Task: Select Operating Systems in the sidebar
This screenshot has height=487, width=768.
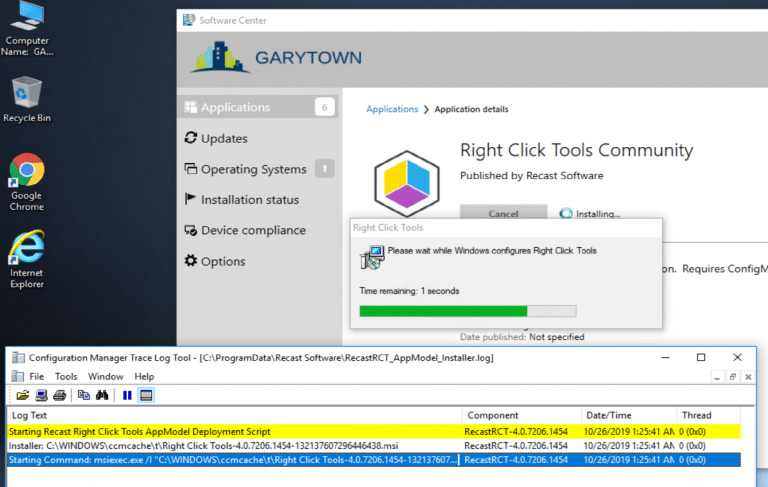Action: point(253,169)
